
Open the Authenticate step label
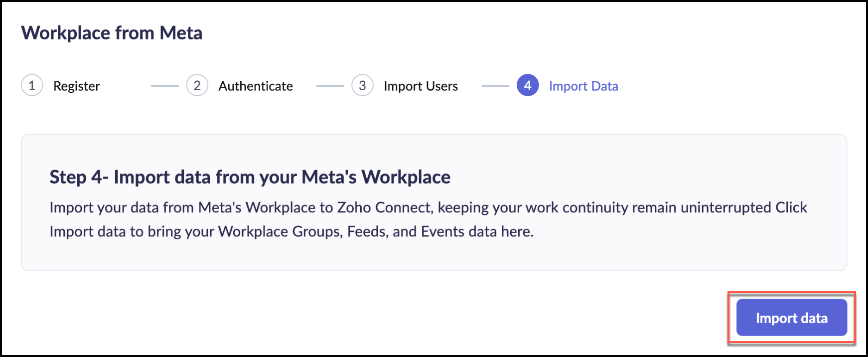pos(256,86)
